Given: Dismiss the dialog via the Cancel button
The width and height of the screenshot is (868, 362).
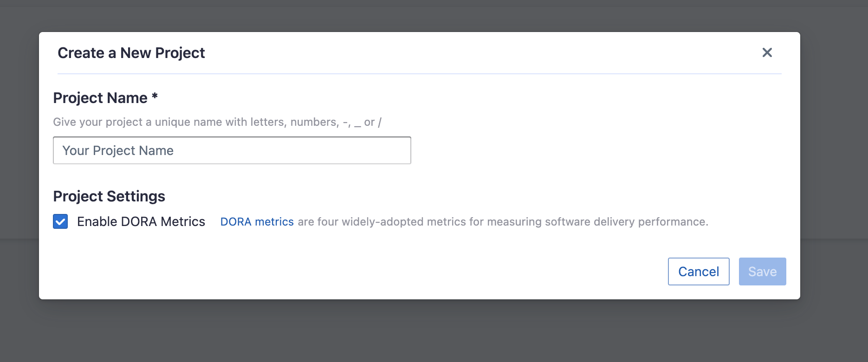Looking at the screenshot, I should [699, 271].
